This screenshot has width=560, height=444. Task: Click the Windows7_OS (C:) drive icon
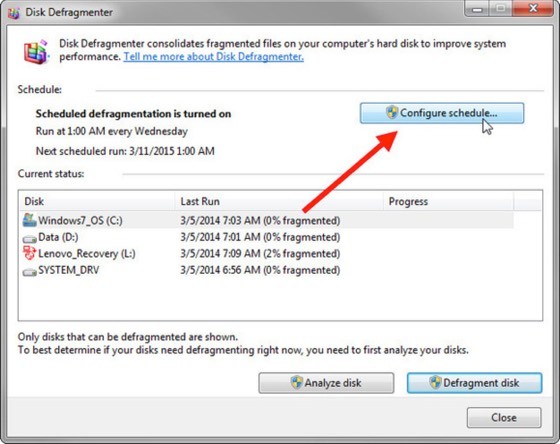point(29,220)
